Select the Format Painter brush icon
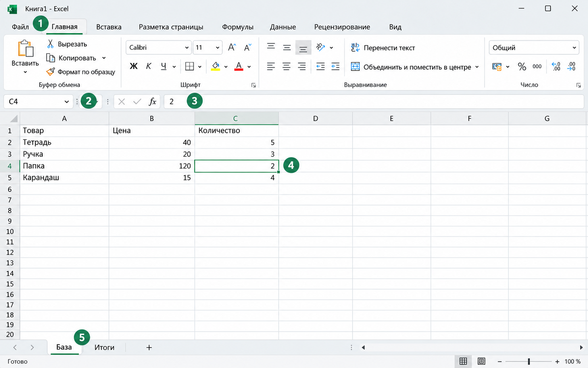This screenshot has width=588, height=368. (51, 72)
